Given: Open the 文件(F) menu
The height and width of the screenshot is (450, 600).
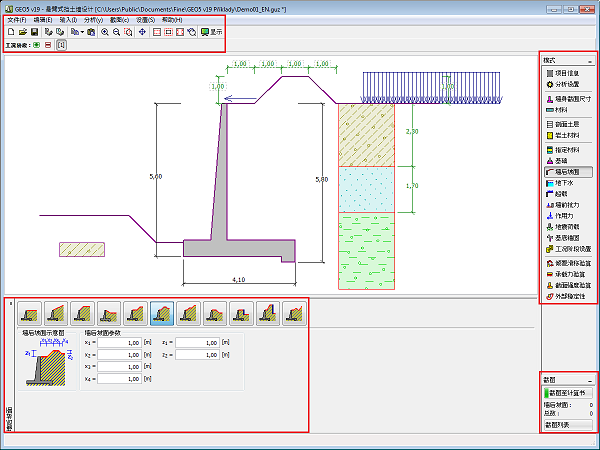Looking at the screenshot, I should point(17,20).
